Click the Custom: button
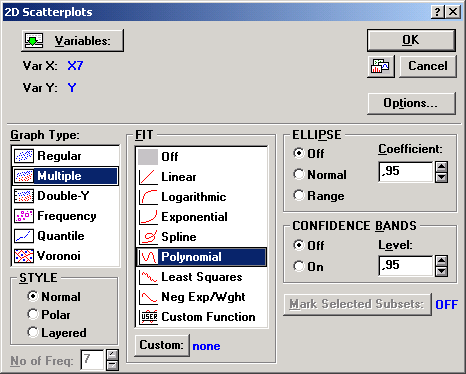Viewport: 466px width, 374px height. pyautogui.click(x=162, y=345)
